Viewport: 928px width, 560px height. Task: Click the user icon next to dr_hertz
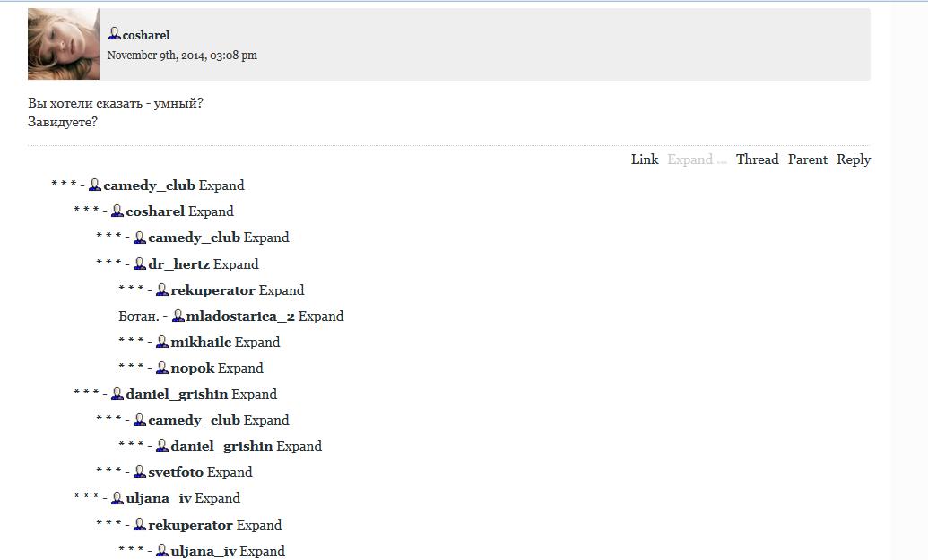(x=140, y=263)
